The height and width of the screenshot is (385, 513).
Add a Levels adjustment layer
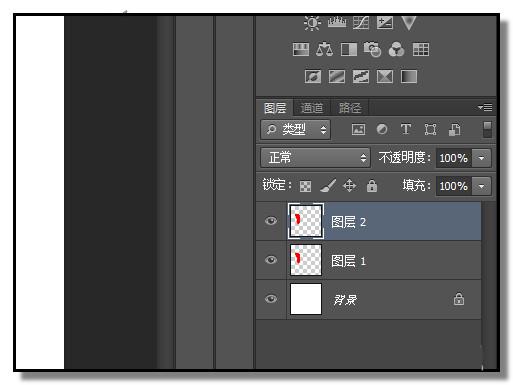pyautogui.click(x=337, y=23)
